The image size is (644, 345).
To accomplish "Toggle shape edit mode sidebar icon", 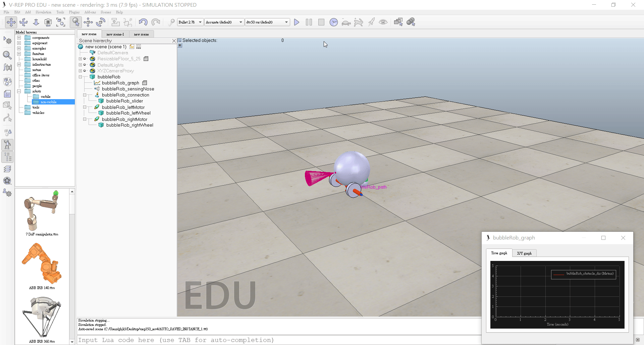I will (x=7, y=106).
